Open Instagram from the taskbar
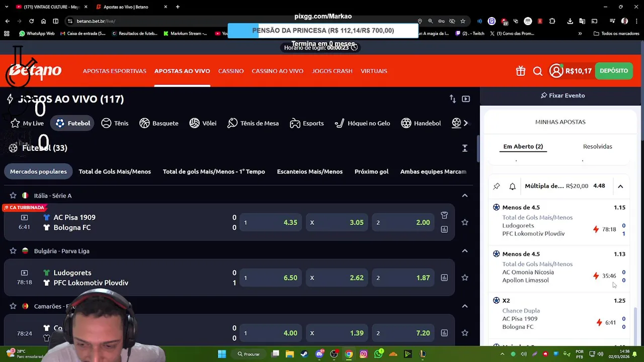The image size is (644, 362). point(364,354)
